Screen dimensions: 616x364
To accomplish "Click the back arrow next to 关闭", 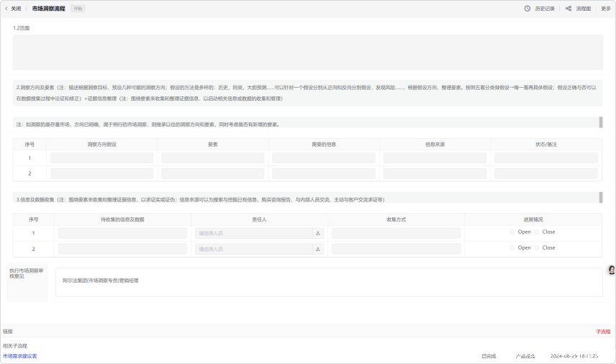I will click(x=6, y=9).
